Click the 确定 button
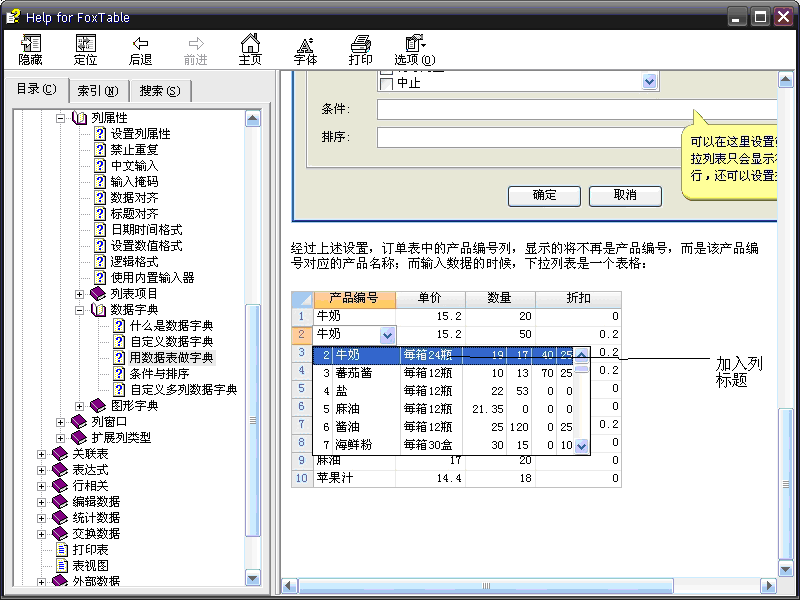This screenshot has width=800, height=600. tap(544, 195)
